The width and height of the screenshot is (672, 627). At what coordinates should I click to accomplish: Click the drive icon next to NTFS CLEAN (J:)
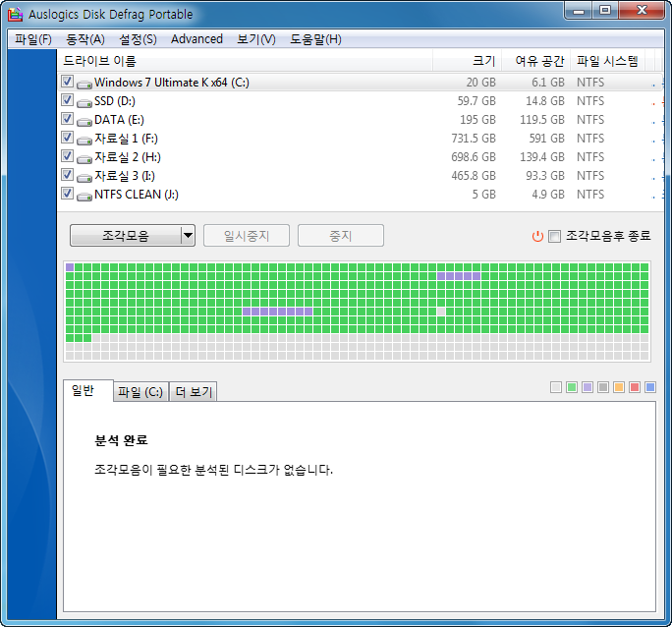point(84,197)
